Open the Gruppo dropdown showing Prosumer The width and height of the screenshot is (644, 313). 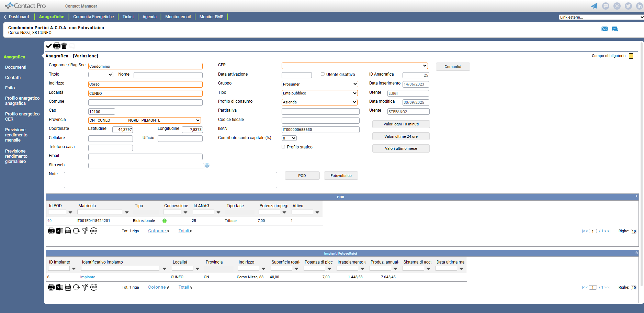[x=319, y=84]
